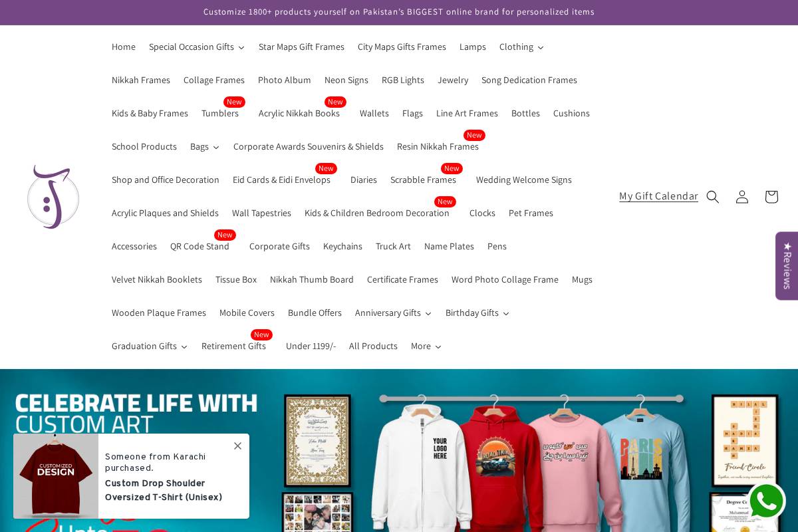This screenshot has width=798, height=532.
Task: Expand the Anniversary Gifts dropdown
Action: (x=393, y=313)
